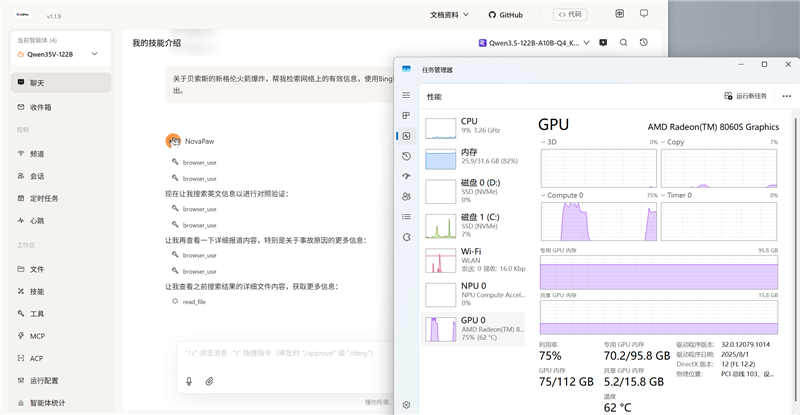Open the 文件 files page
Image resolution: width=800 pixels, height=415 pixels.
[x=61, y=269]
